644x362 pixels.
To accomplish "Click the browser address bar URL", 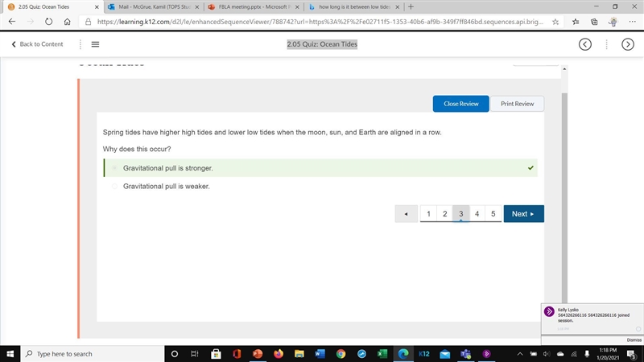I will [x=320, y=22].
